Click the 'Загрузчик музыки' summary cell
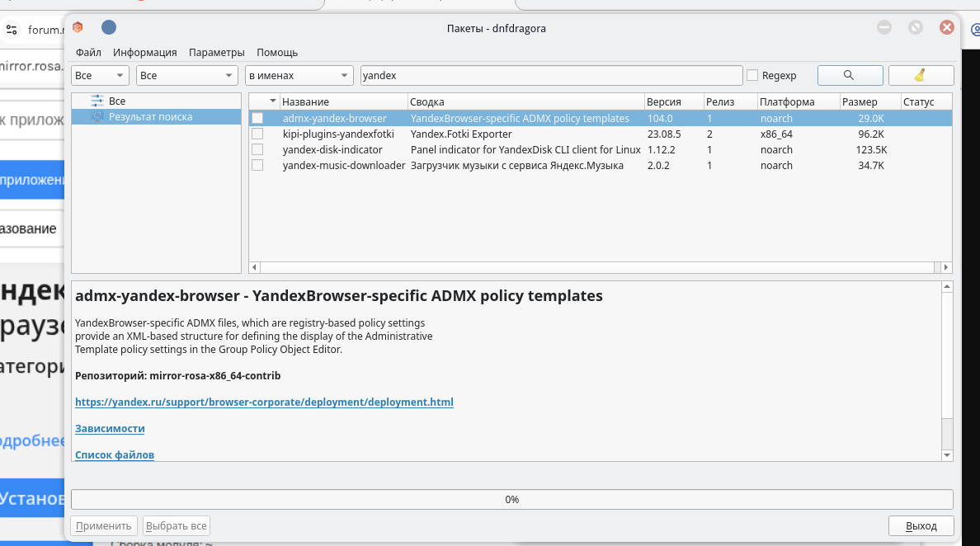980x546 pixels. coord(517,165)
